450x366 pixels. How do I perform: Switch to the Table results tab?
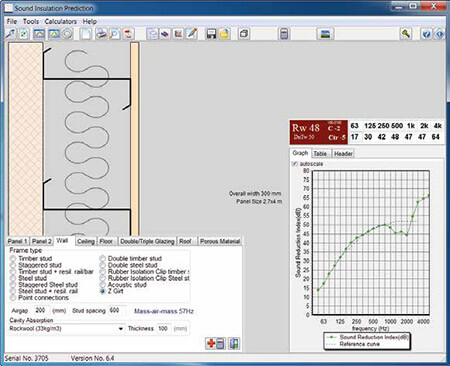click(x=320, y=154)
